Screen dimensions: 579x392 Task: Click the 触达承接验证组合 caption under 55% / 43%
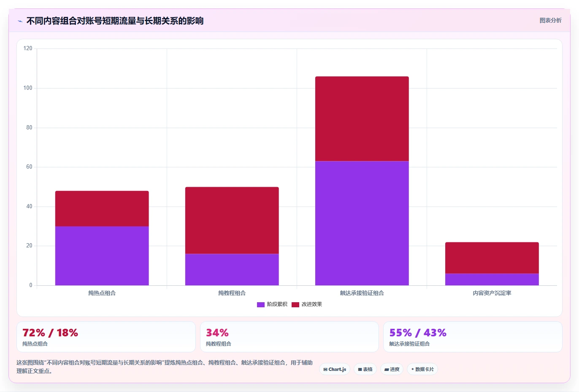(409, 344)
